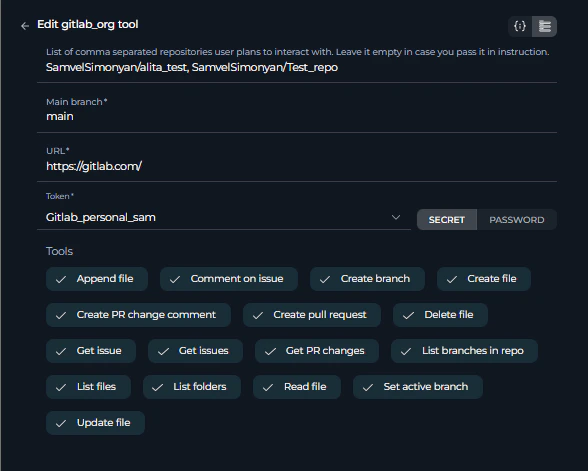
Task: Toggle the List folders tool
Action: [192, 387]
